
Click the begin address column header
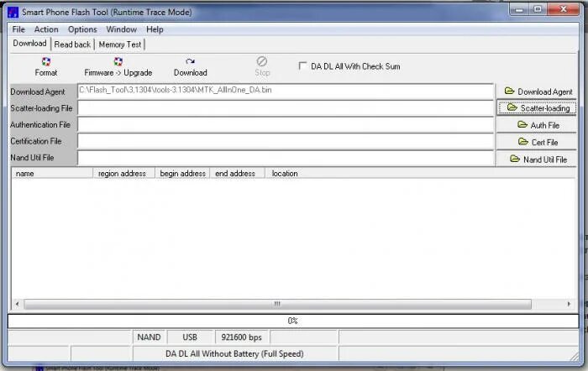pos(182,173)
